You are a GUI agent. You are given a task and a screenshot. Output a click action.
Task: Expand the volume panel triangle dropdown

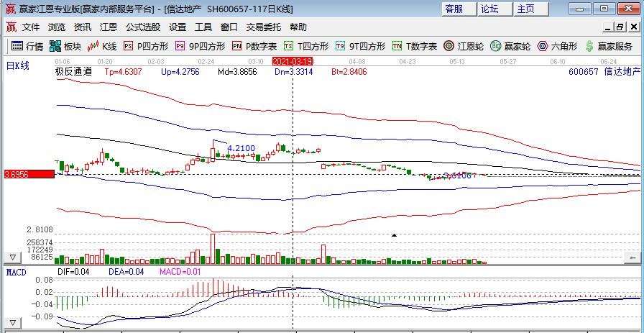pos(13,257)
